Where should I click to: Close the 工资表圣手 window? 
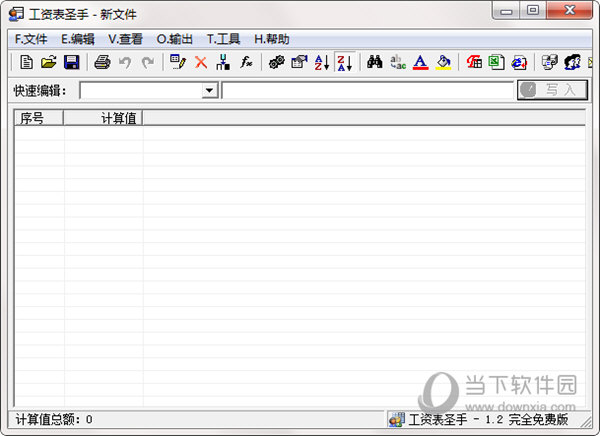pyautogui.click(x=570, y=11)
